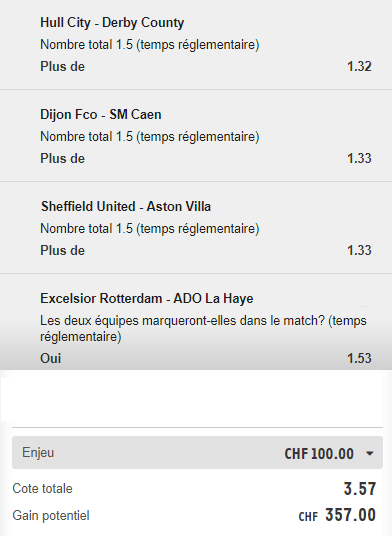
Task: Select the Plus de pick under Hull City
Action: (62, 66)
